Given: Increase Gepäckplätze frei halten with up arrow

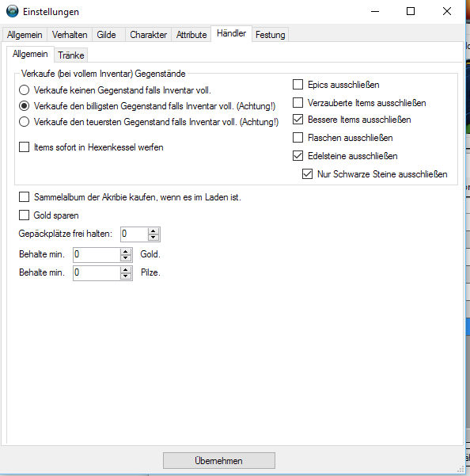Looking at the screenshot, I should point(154,231).
